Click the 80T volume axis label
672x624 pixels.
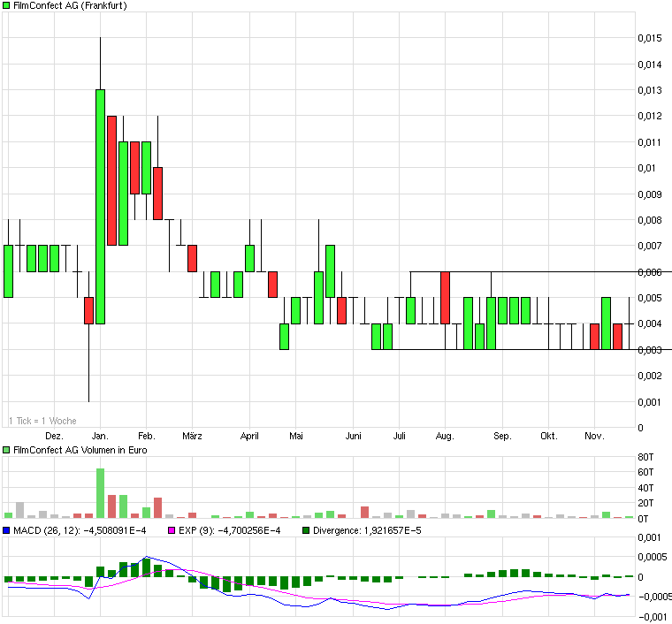645,457
